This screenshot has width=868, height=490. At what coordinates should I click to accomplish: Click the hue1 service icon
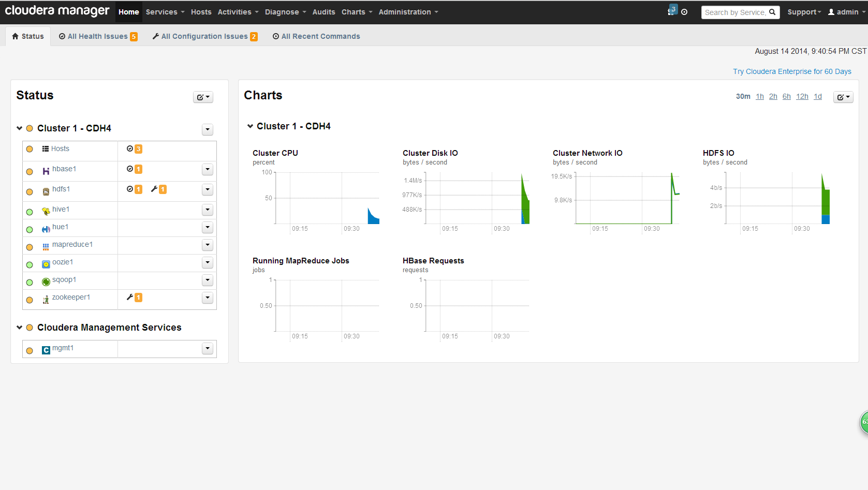click(46, 229)
